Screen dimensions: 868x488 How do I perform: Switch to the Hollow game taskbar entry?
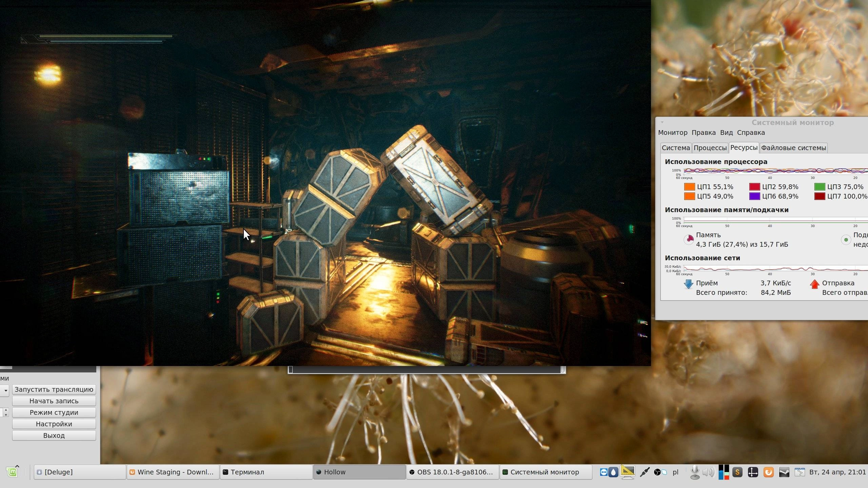point(359,472)
